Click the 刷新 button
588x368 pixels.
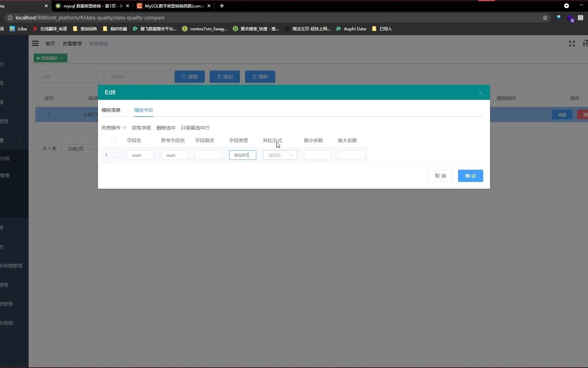pyautogui.click(x=260, y=77)
